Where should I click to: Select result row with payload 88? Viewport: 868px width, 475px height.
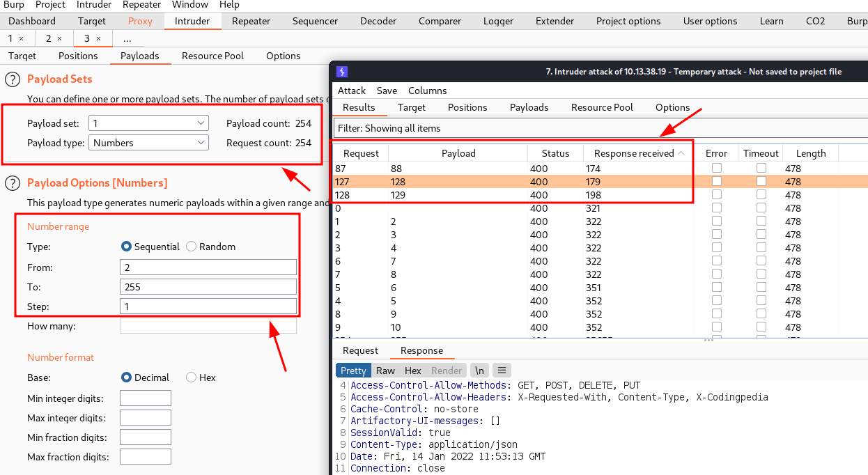coord(600,169)
